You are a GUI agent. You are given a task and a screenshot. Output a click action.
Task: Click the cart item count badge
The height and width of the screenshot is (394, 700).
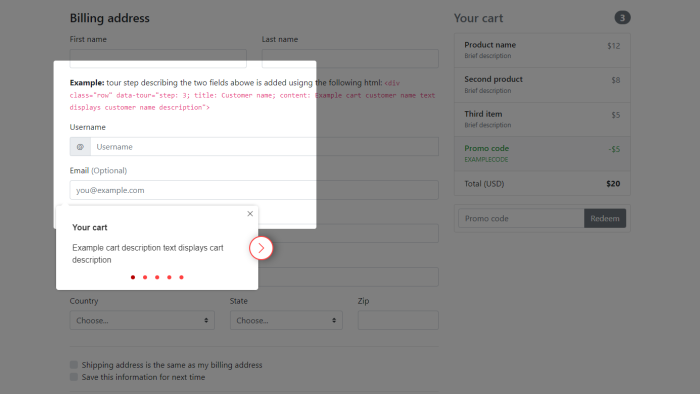622,18
